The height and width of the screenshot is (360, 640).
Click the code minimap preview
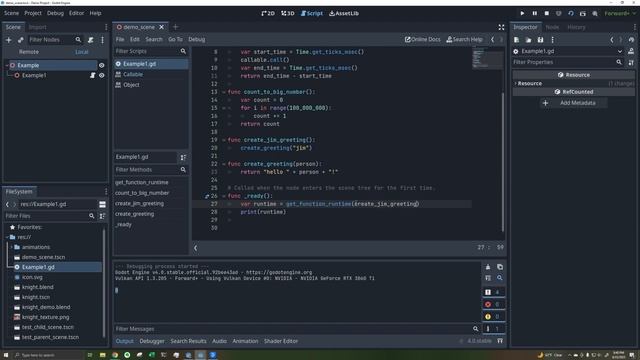coord(487,58)
